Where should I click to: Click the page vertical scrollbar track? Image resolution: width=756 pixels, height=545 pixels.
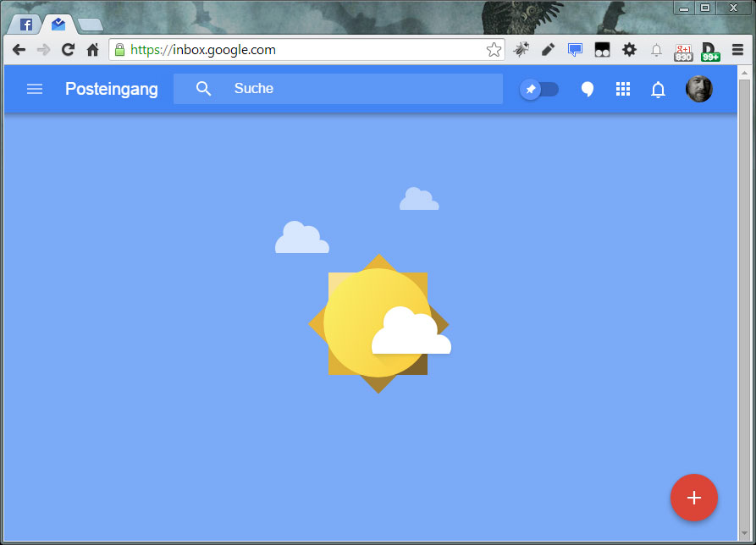point(744,304)
